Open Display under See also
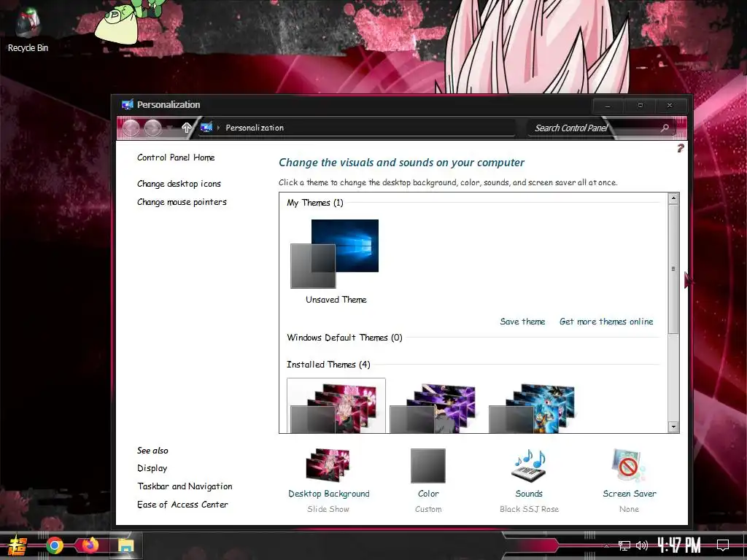 click(x=152, y=468)
